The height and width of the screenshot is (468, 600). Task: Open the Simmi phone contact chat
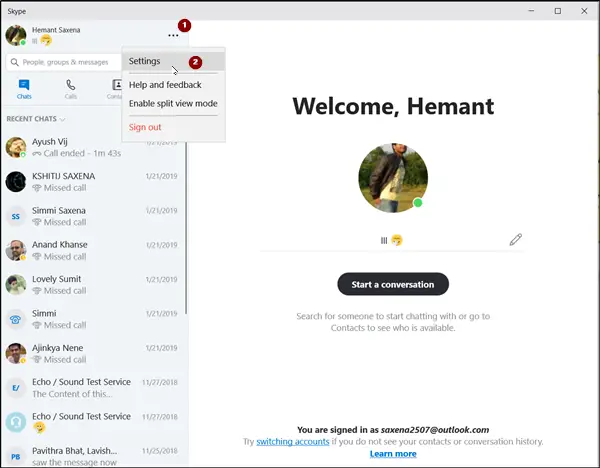tap(92, 319)
